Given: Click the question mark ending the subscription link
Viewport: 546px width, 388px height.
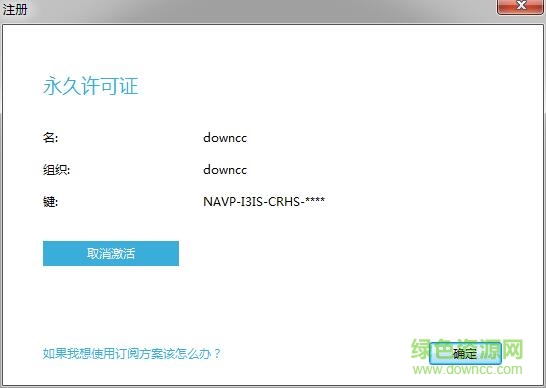Looking at the screenshot, I should (x=217, y=354).
